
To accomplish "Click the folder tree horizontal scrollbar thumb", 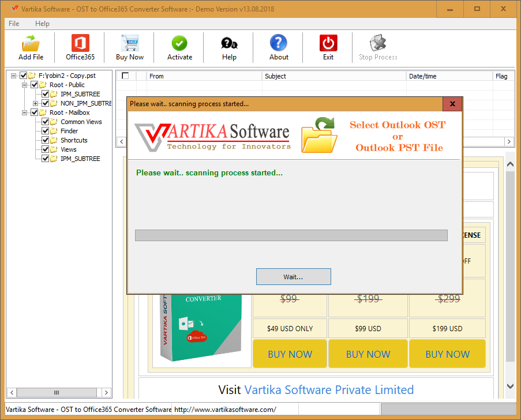I will pos(57,392).
